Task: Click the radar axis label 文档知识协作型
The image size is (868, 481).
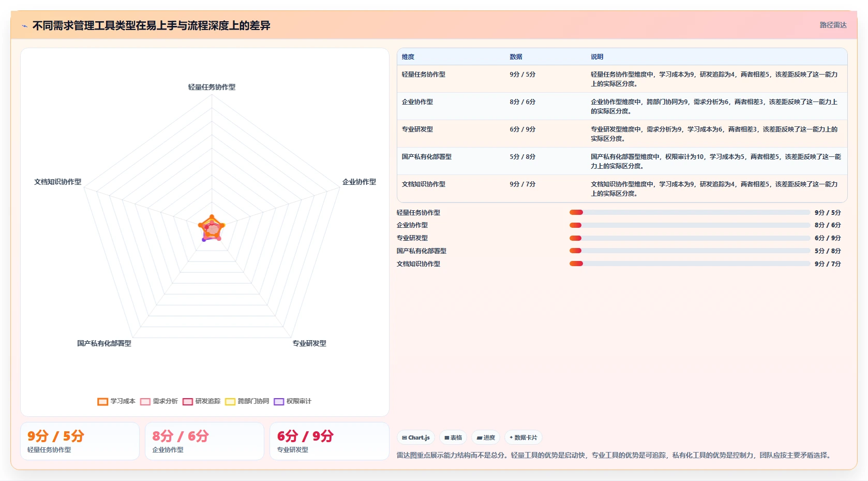Action: tap(57, 182)
